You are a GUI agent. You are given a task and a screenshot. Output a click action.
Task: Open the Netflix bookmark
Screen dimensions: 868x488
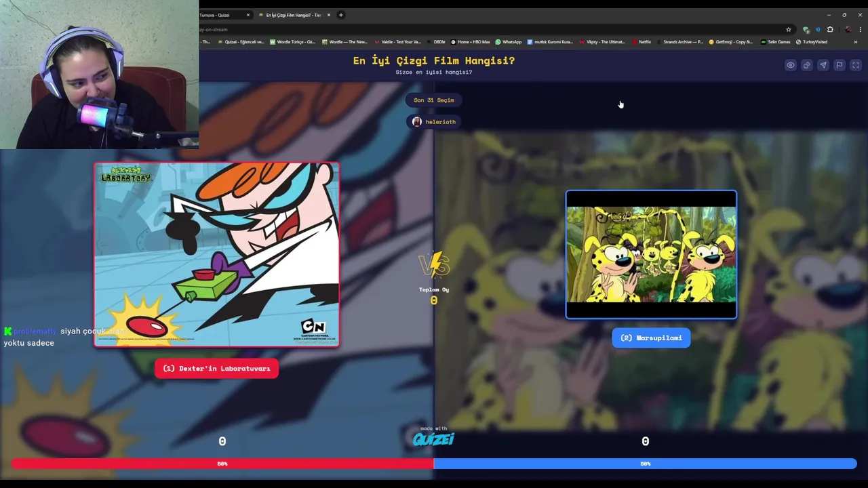pyautogui.click(x=642, y=42)
